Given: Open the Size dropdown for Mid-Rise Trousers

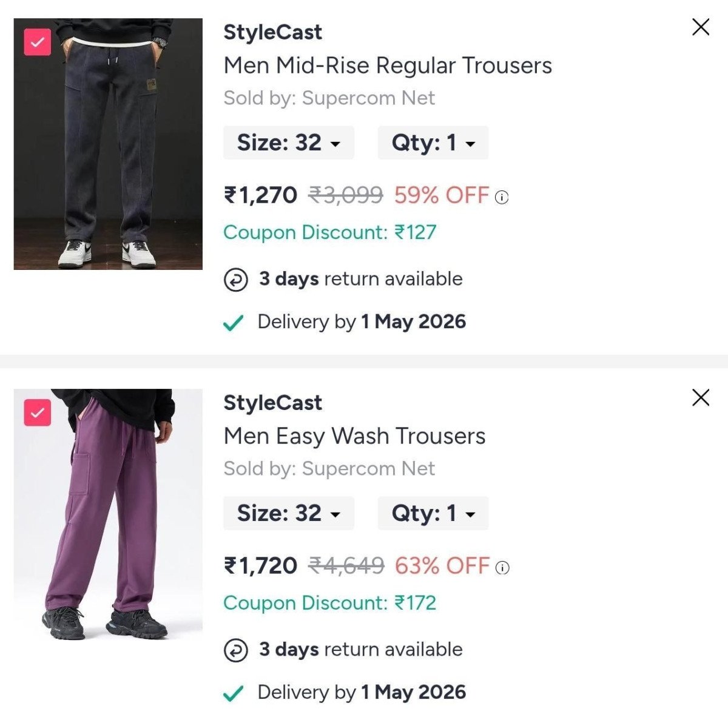Looking at the screenshot, I should [288, 143].
